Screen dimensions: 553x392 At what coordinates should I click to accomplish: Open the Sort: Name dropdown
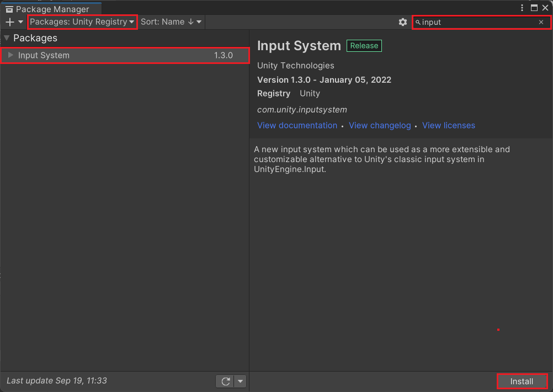click(171, 22)
